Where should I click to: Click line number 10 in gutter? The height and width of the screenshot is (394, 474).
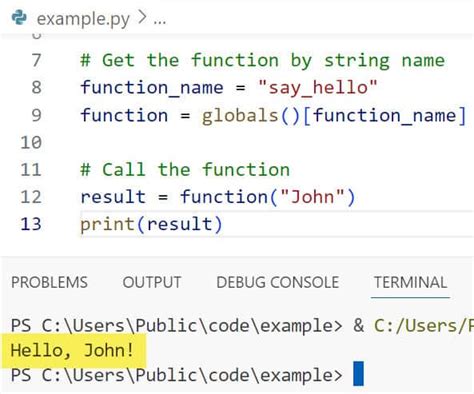pos(31,143)
